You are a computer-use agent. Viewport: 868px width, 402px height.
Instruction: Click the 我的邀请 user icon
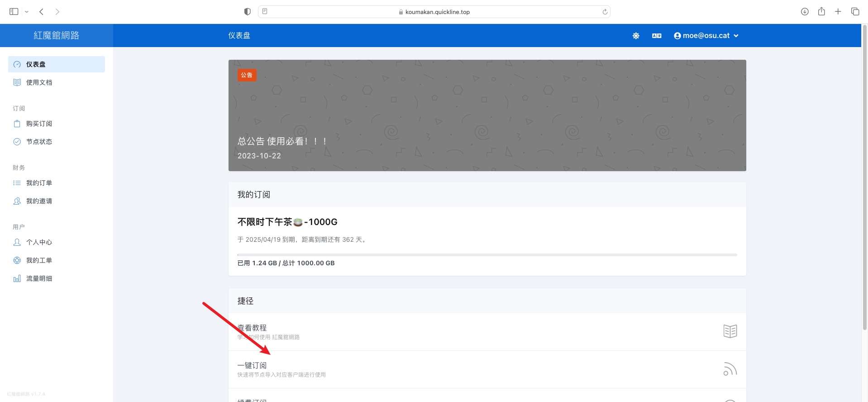[x=17, y=201]
